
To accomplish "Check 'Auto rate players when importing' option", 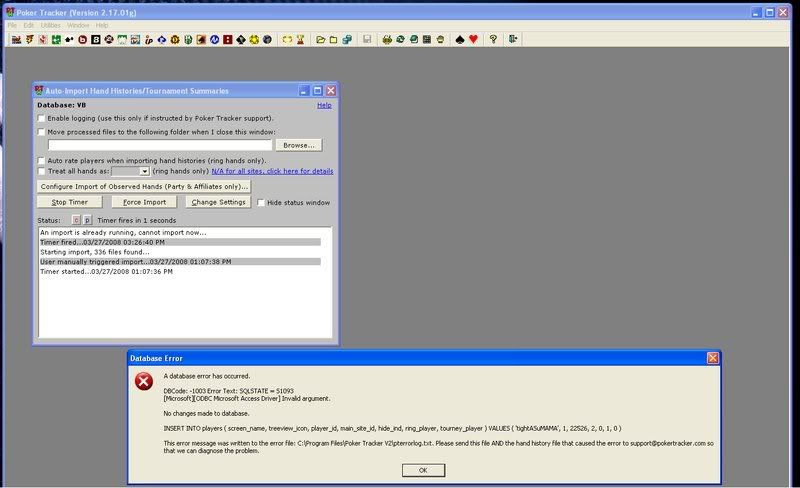I will [x=42, y=160].
